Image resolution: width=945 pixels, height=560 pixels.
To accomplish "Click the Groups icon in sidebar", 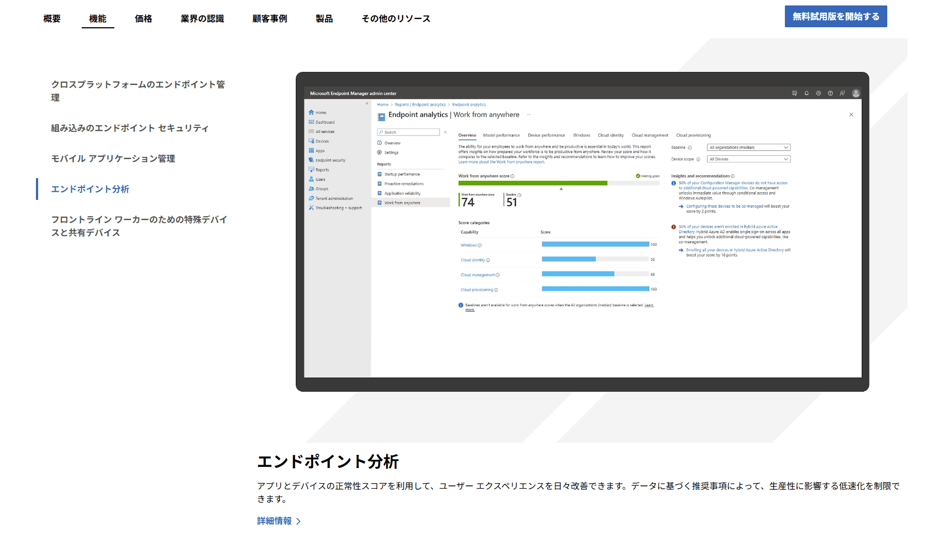I will 312,188.
